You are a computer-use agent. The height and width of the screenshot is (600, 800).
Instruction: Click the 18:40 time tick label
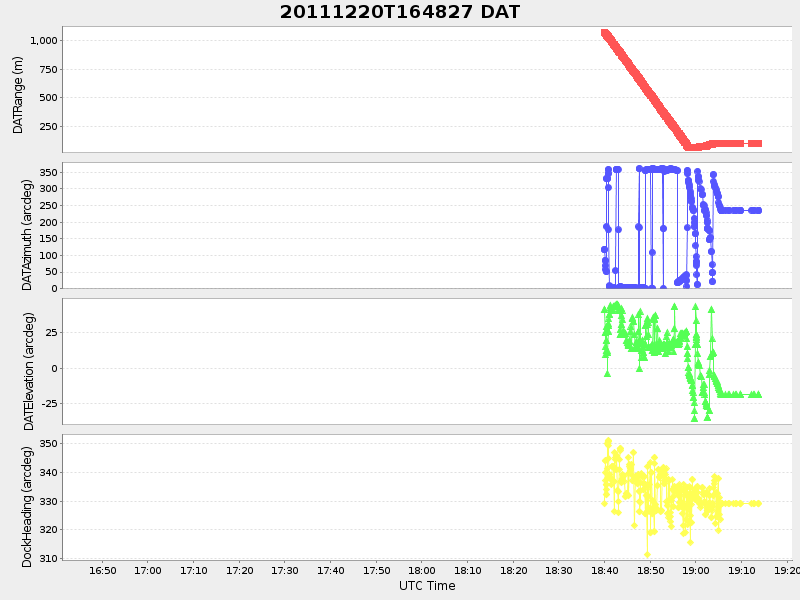click(x=605, y=570)
